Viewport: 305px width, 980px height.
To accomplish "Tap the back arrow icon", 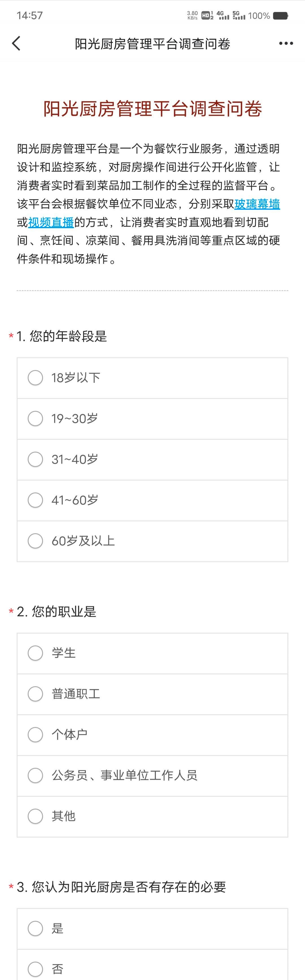I will [16, 44].
